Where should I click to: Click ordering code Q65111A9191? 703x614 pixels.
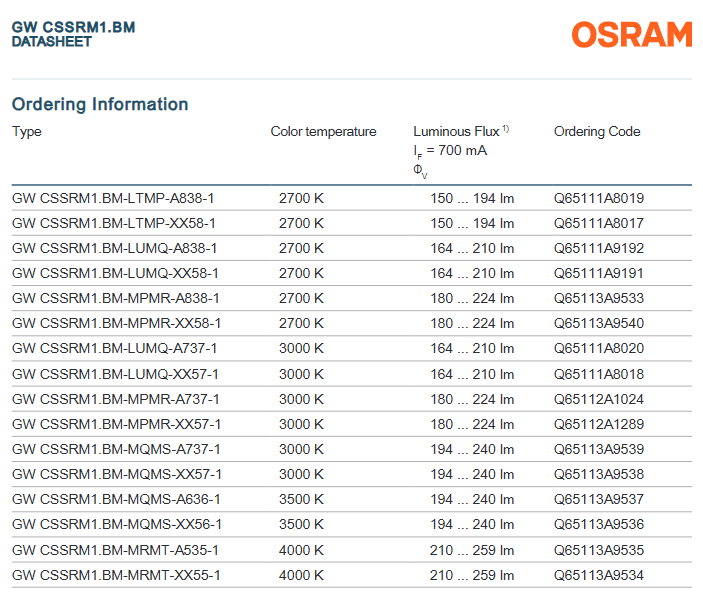click(x=599, y=274)
